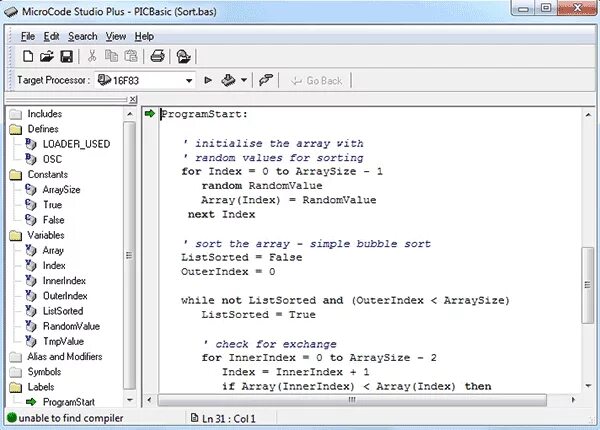Create a new file with New icon
600x430 pixels.
(28, 57)
